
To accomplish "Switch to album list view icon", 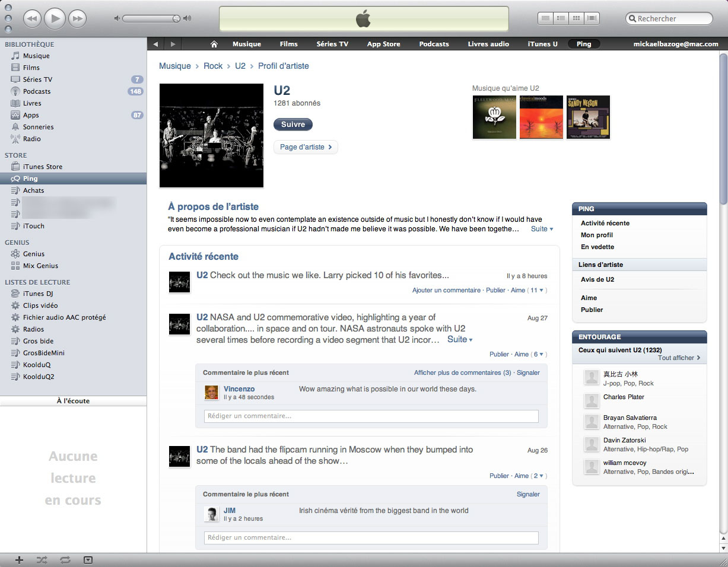I will 561,18.
